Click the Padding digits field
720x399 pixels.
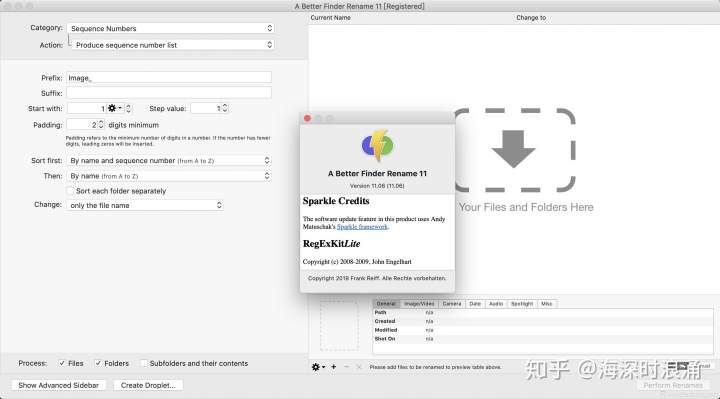point(82,124)
